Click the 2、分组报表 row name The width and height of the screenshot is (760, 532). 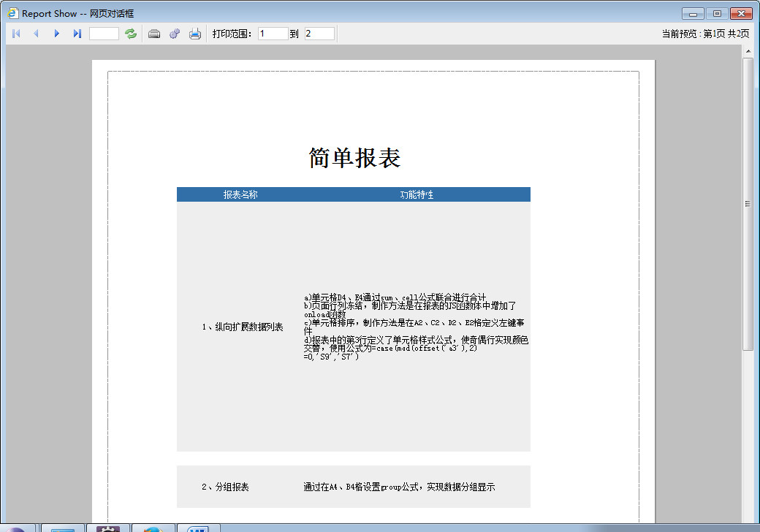[225, 487]
